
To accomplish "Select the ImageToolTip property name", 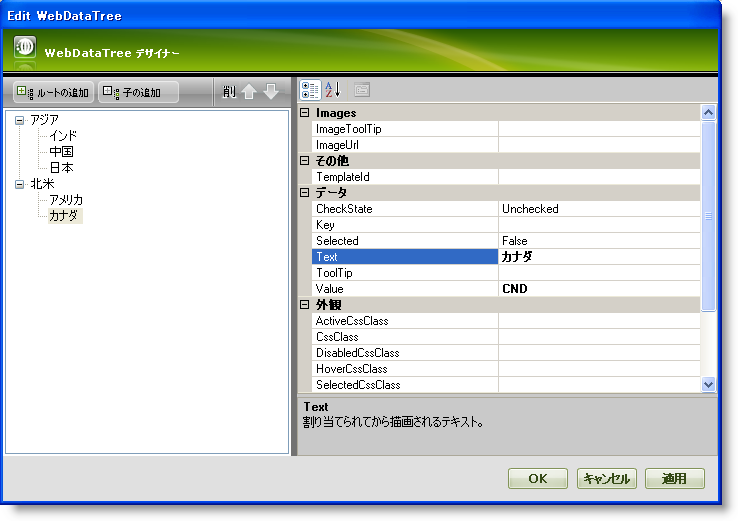I will click(405, 129).
